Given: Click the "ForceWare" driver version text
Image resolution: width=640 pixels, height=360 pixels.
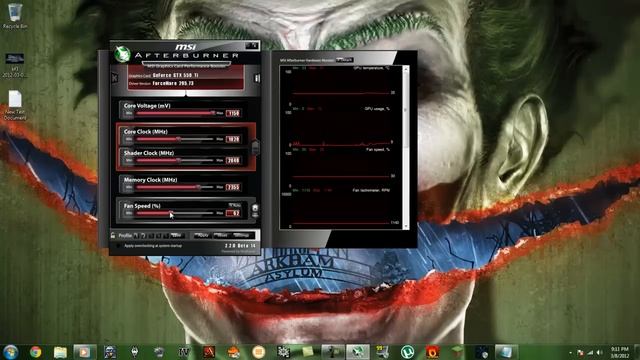Looking at the screenshot, I should pyautogui.click(x=173, y=83).
